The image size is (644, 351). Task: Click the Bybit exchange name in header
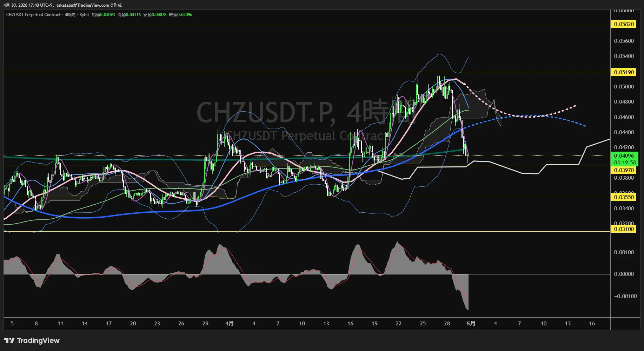click(84, 15)
